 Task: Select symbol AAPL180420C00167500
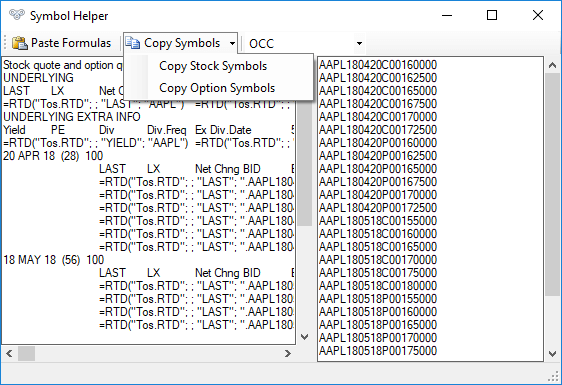tap(378, 104)
